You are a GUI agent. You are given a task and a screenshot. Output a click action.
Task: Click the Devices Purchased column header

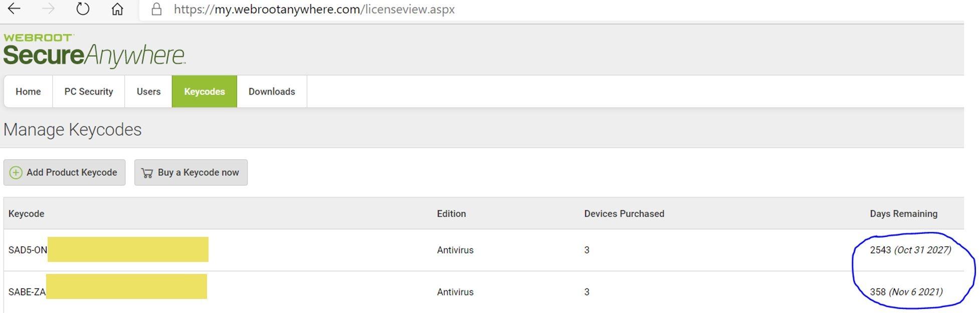pos(624,214)
